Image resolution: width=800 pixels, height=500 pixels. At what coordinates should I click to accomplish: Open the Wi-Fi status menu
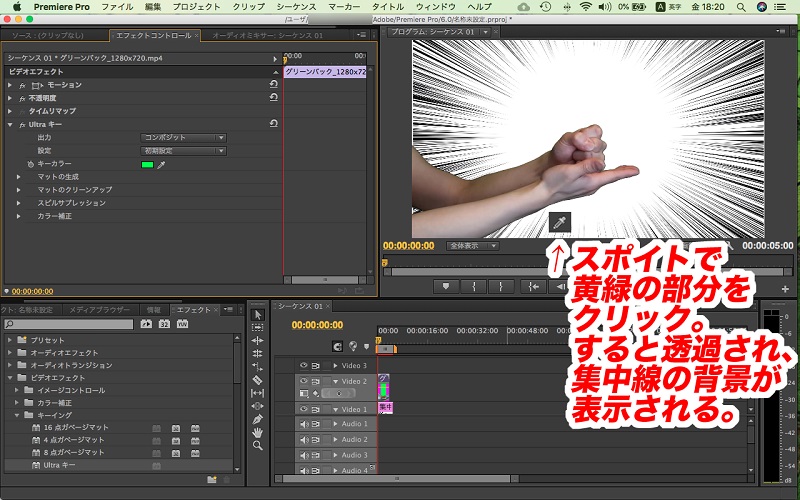(586, 7)
